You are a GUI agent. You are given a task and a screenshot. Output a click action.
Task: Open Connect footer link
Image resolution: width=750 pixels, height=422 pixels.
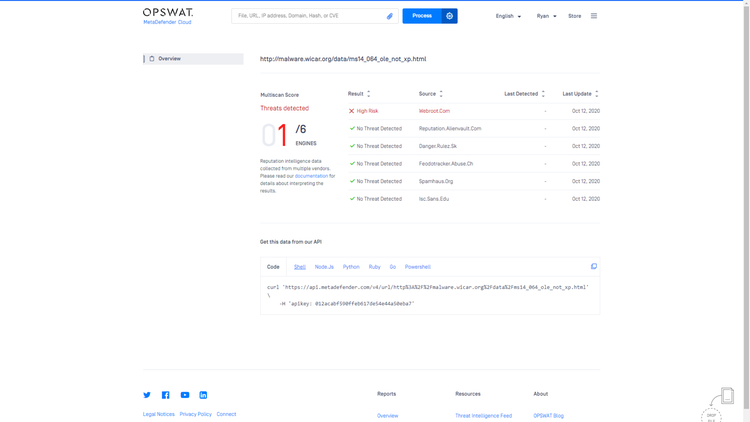[226, 414]
